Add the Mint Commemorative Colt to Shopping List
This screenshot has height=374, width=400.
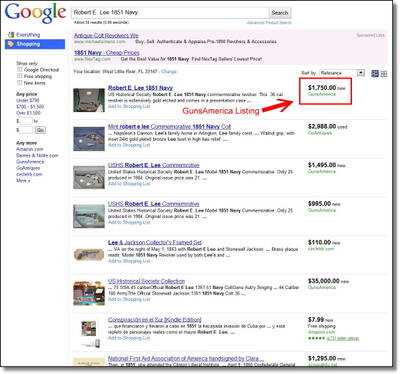click(129, 145)
